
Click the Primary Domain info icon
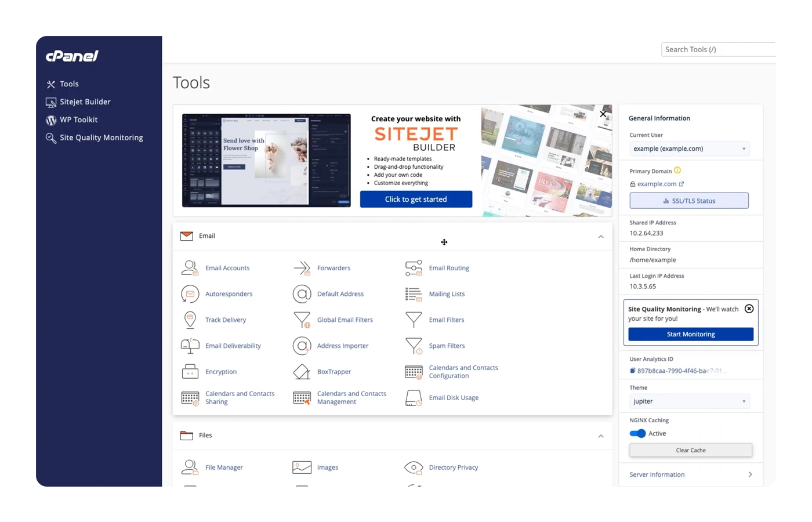tap(677, 171)
